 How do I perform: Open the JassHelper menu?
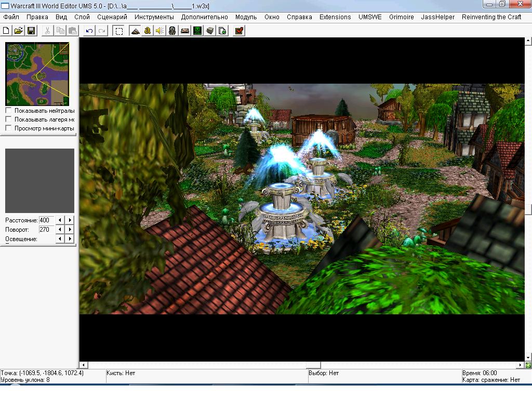coord(437,17)
